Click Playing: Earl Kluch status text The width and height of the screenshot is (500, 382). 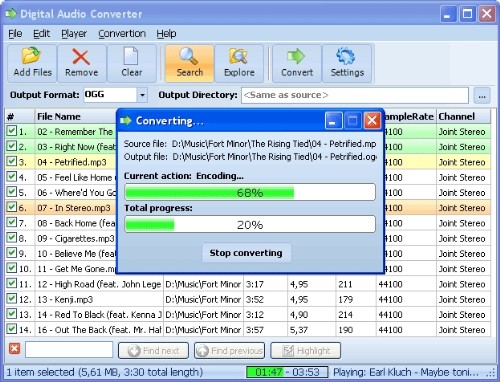point(406,372)
